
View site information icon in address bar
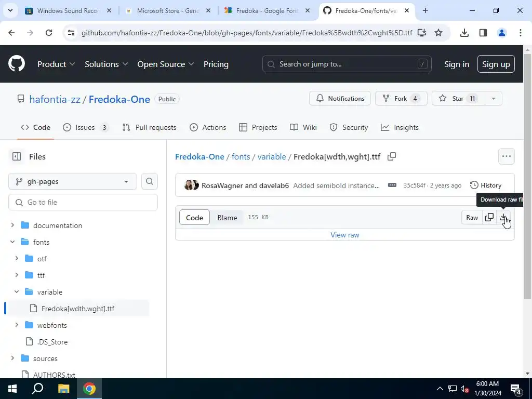(x=71, y=33)
